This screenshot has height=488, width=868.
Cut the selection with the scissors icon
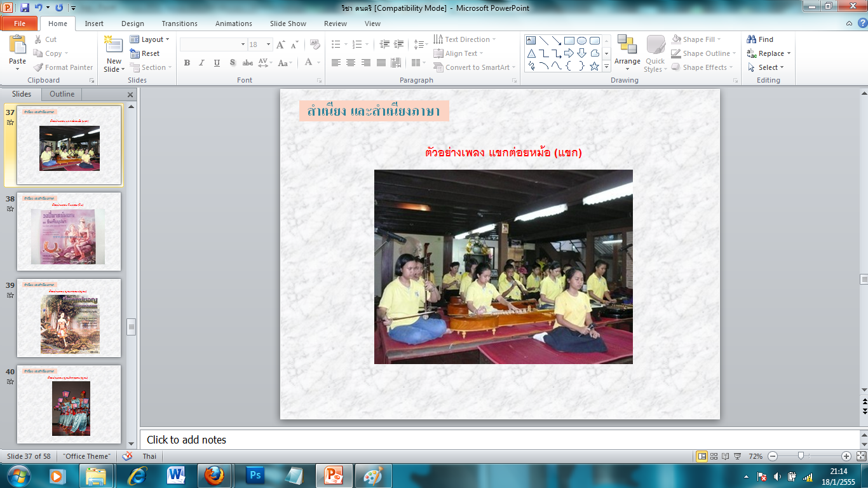coord(38,39)
